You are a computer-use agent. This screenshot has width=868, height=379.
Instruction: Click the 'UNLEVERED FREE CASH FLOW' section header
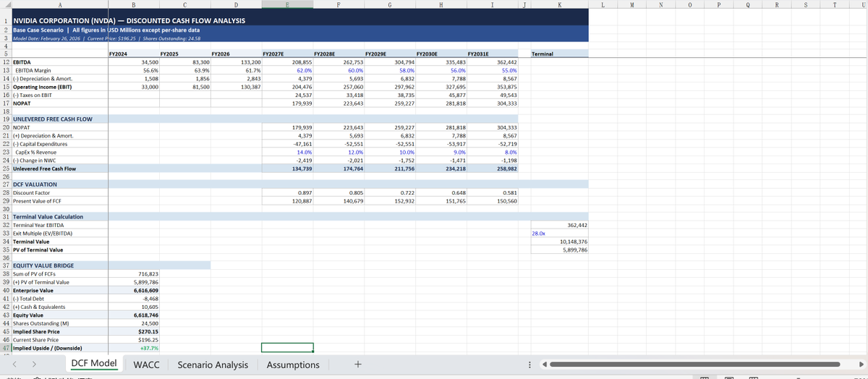53,119
